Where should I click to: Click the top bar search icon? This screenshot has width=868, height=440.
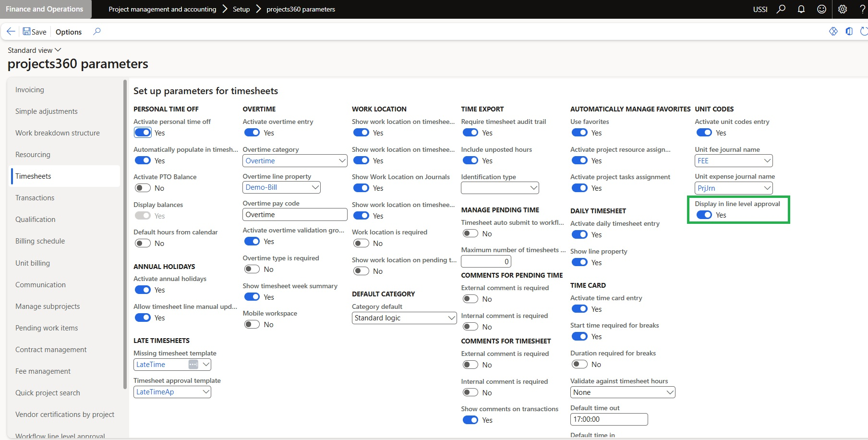tap(781, 9)
